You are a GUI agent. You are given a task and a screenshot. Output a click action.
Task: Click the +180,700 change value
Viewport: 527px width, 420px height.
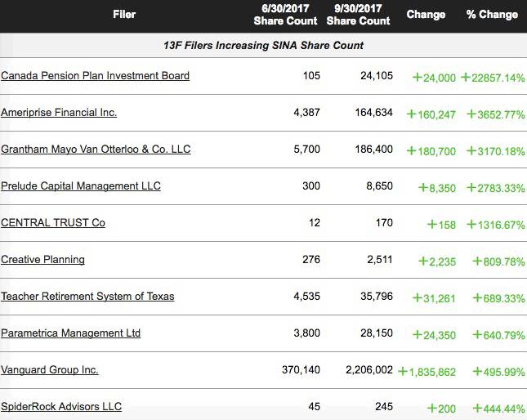431,151
